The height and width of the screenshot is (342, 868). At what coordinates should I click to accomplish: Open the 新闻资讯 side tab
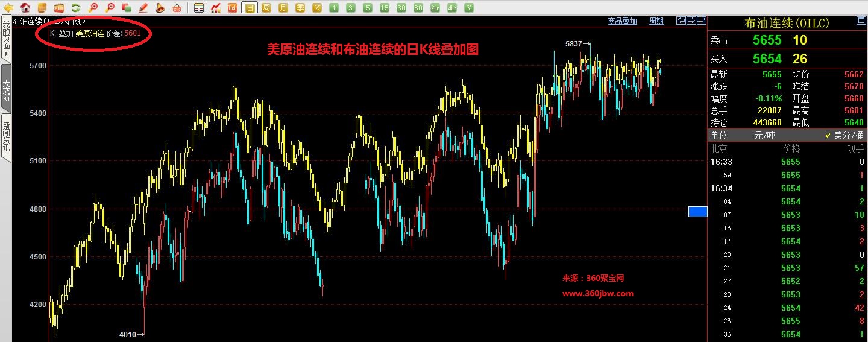[5, 137]
